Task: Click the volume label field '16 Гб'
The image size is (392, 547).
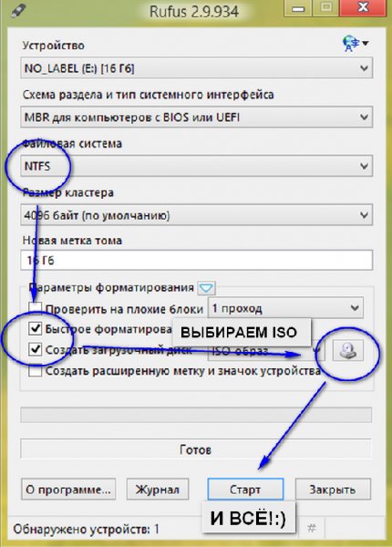Action: (196, 260)
